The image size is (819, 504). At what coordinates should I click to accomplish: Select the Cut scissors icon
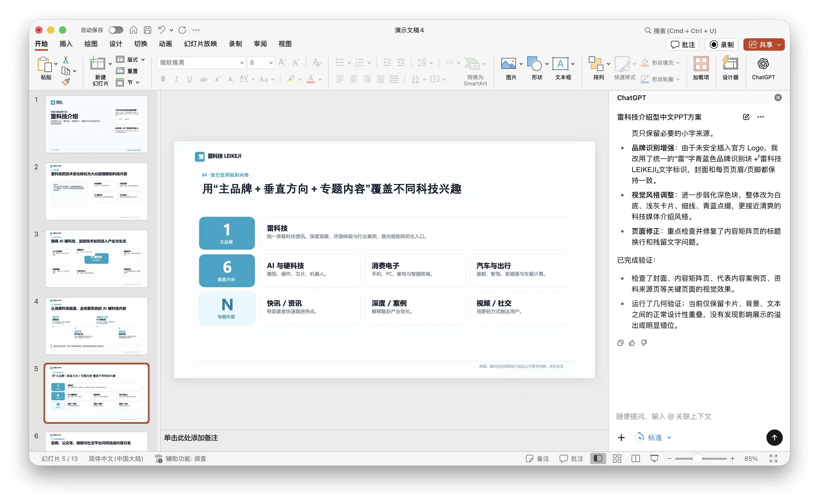(66, 60)
